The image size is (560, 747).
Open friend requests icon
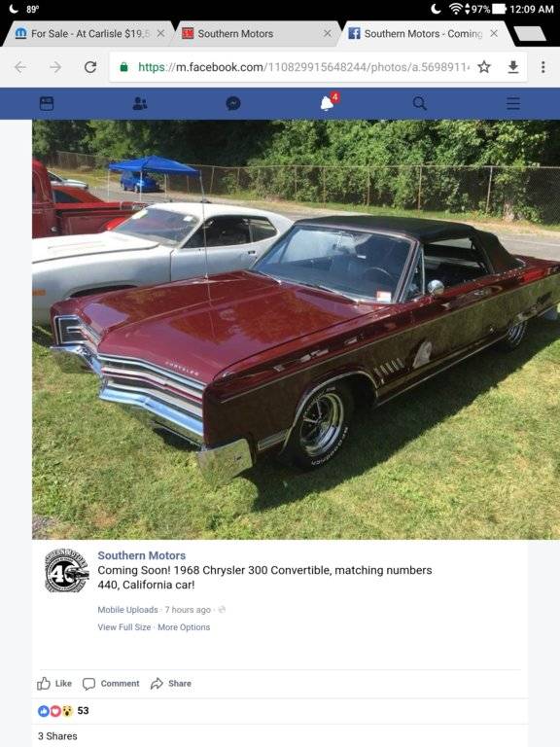point(140,103)
